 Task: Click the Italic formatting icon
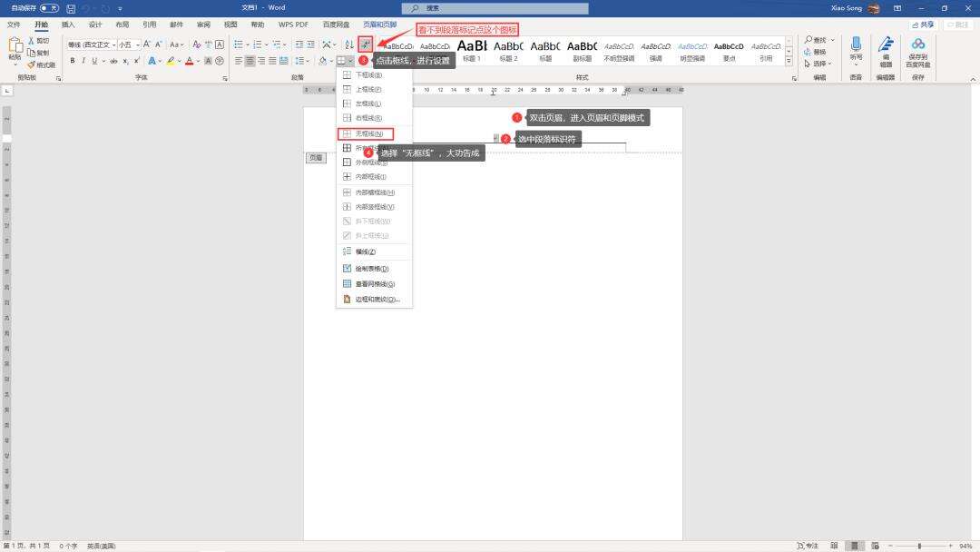pos(83,61)
